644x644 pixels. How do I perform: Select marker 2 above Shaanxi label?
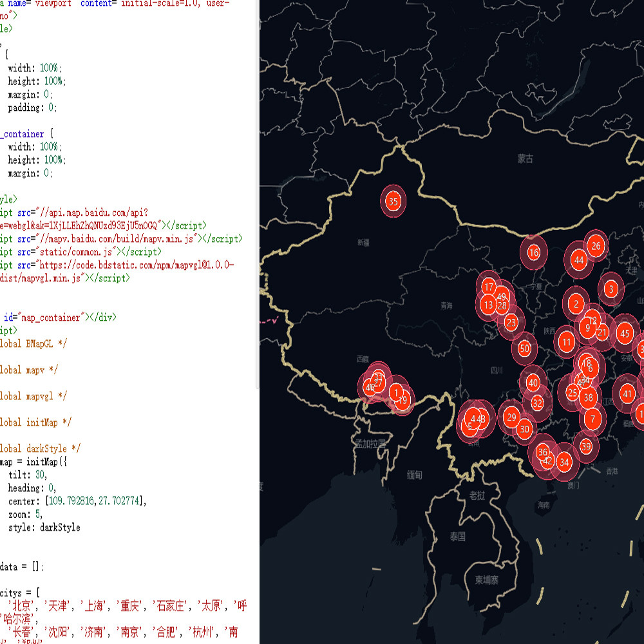(x=576, y=303)
